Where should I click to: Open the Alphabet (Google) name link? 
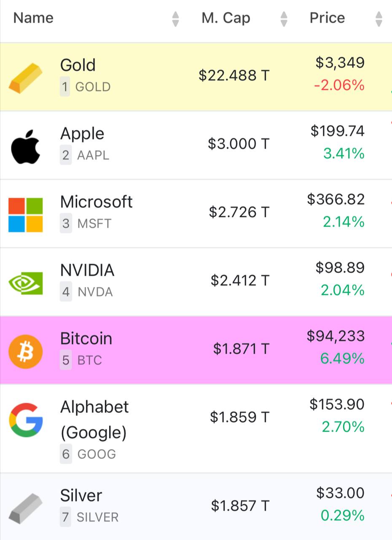tap(94, 420)
